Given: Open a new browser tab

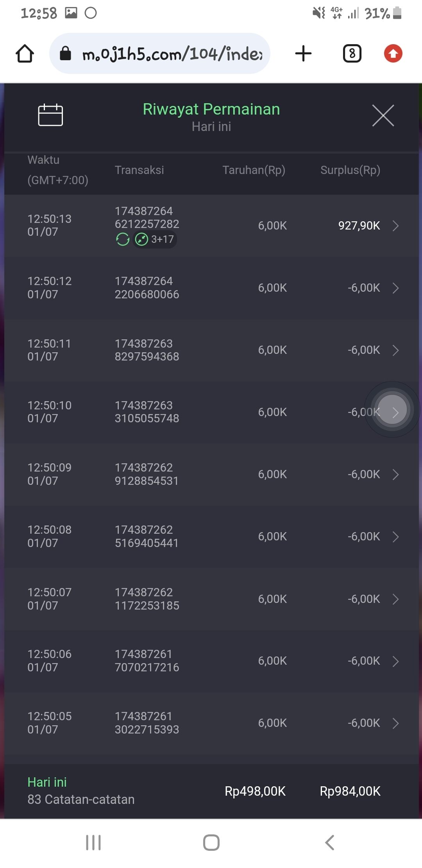Looking at the screenshot, I should [303, 54].
